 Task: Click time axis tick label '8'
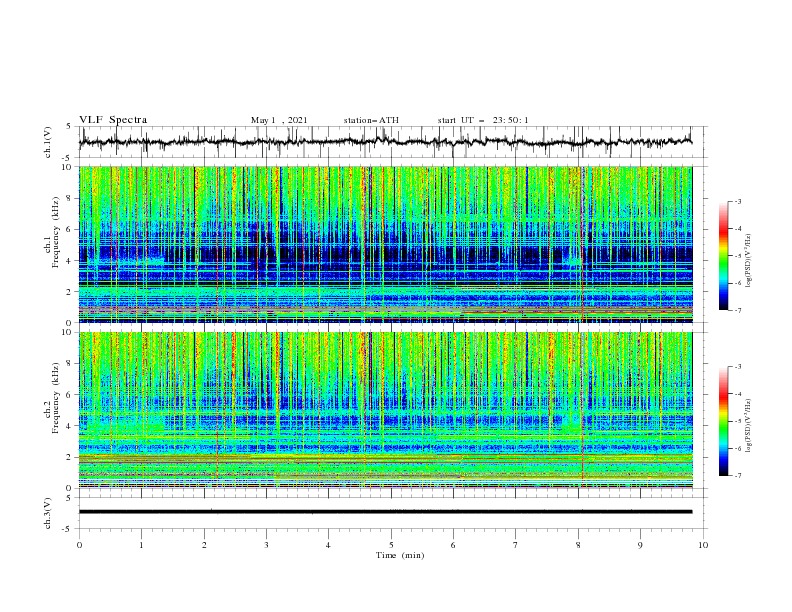pos(578,545)
